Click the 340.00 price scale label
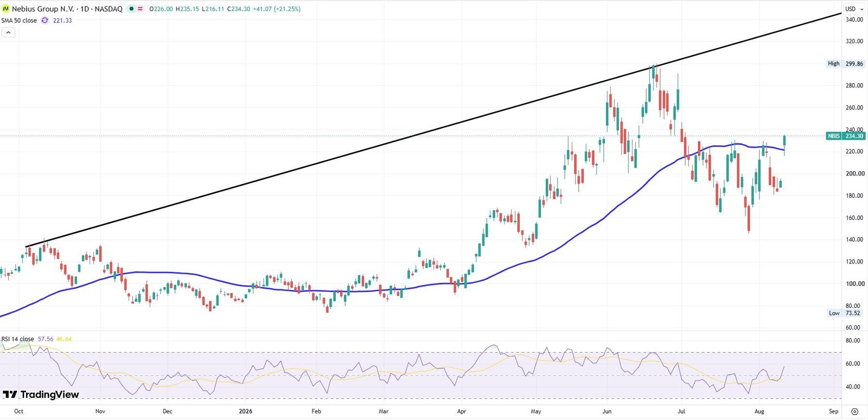This screenshot has width=868, height=420. [854, 20]
